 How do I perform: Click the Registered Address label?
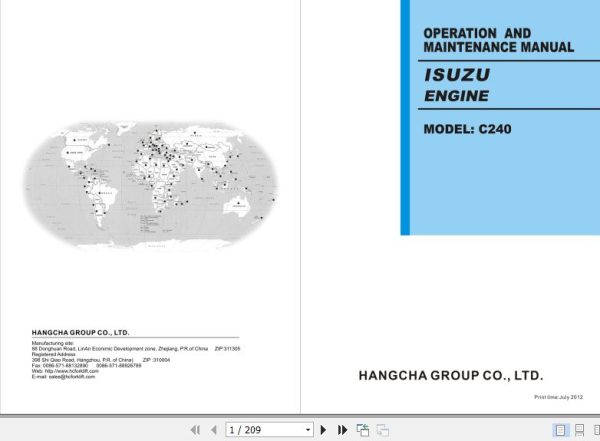pyautogui.click(x=53, y=354)
